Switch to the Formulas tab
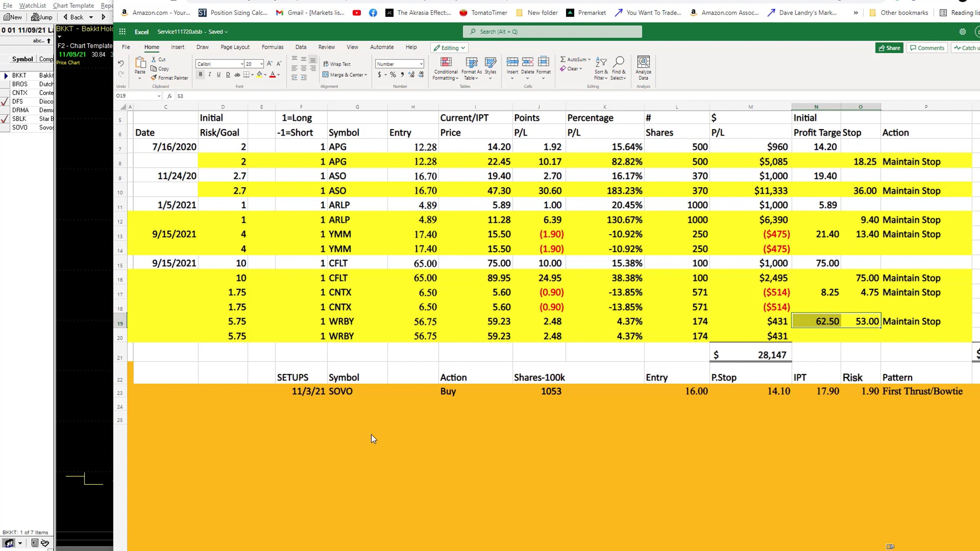This screenshot has height=551, width=980. click(272, 47)
